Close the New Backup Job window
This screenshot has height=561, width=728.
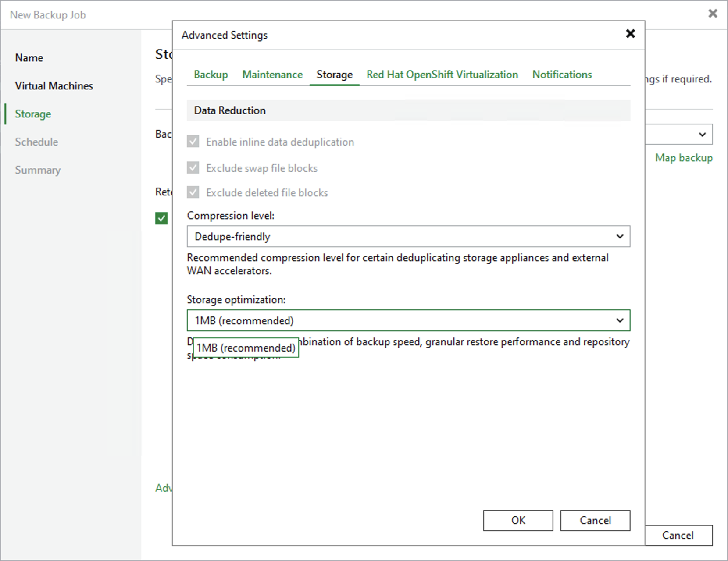(x=713, y=14)
